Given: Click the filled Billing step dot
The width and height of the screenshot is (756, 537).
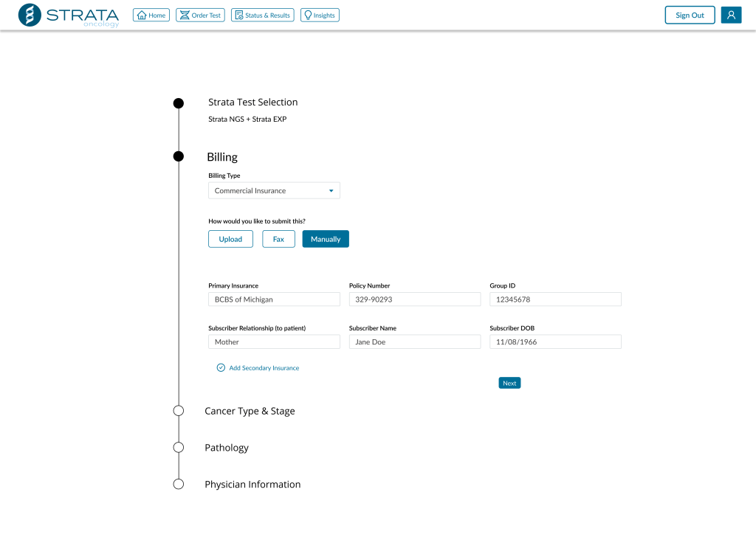Looking at the screenshot, I should pyautogui.click(x=179, y=156).
